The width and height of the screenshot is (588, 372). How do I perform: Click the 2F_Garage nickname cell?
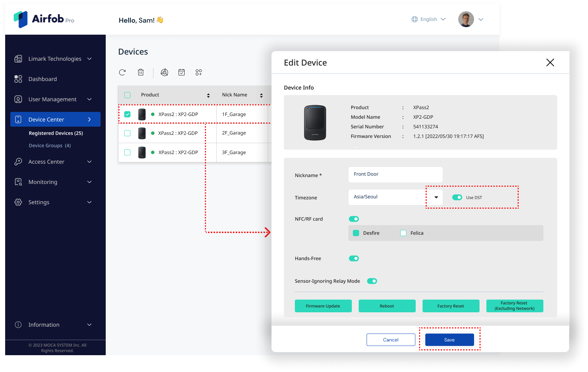point(242,133)
